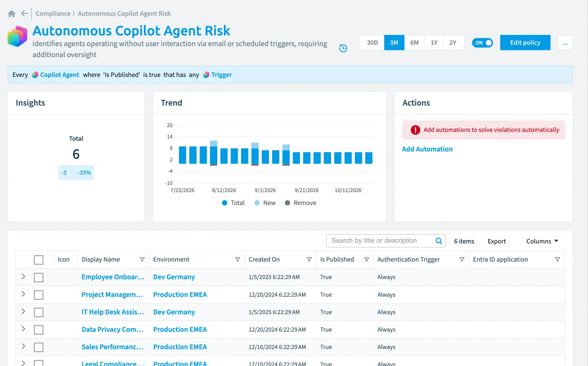Click the search magnifier icon
The image size is (588, 366).
point(439,241)
